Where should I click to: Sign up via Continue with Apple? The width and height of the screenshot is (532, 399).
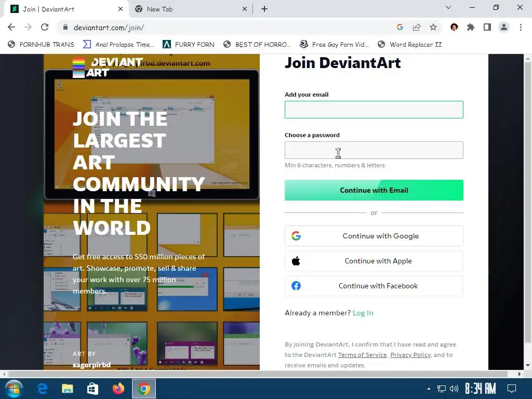[x=374, y=261]
